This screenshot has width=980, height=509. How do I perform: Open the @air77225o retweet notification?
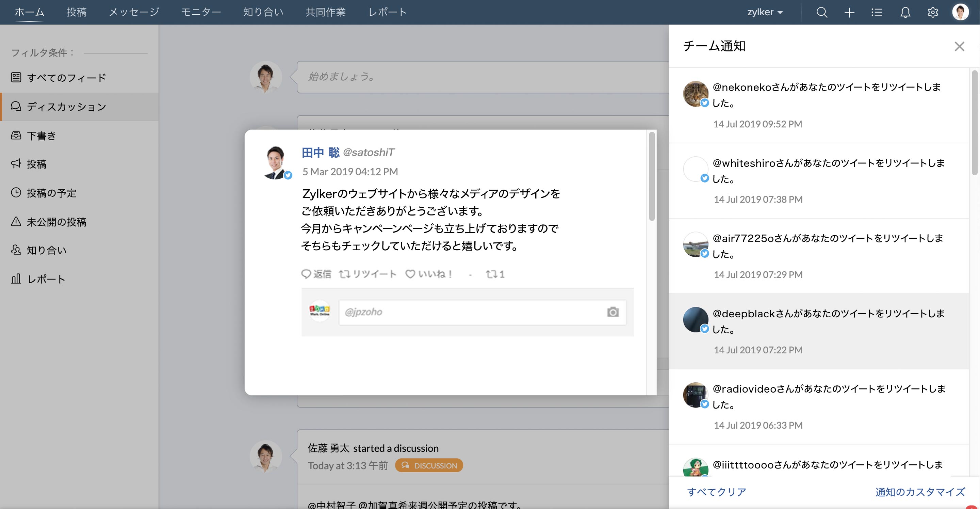coord(819,256)
